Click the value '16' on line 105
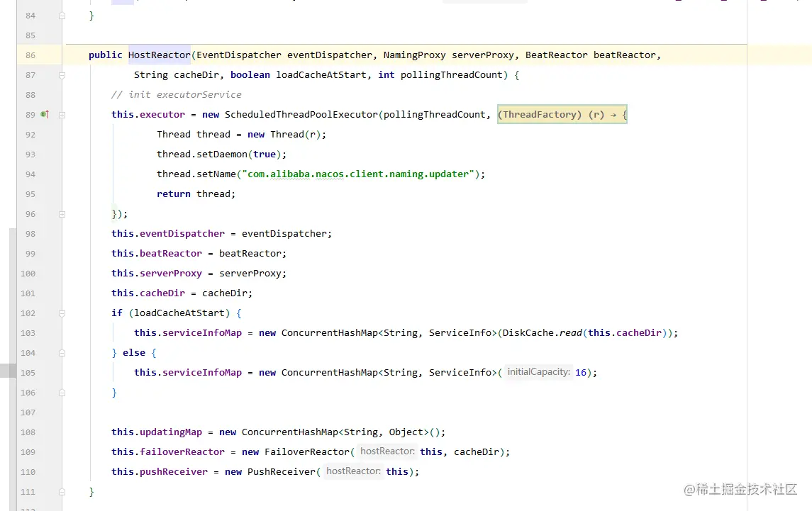 pyautogui.click(x=581, y=372)
